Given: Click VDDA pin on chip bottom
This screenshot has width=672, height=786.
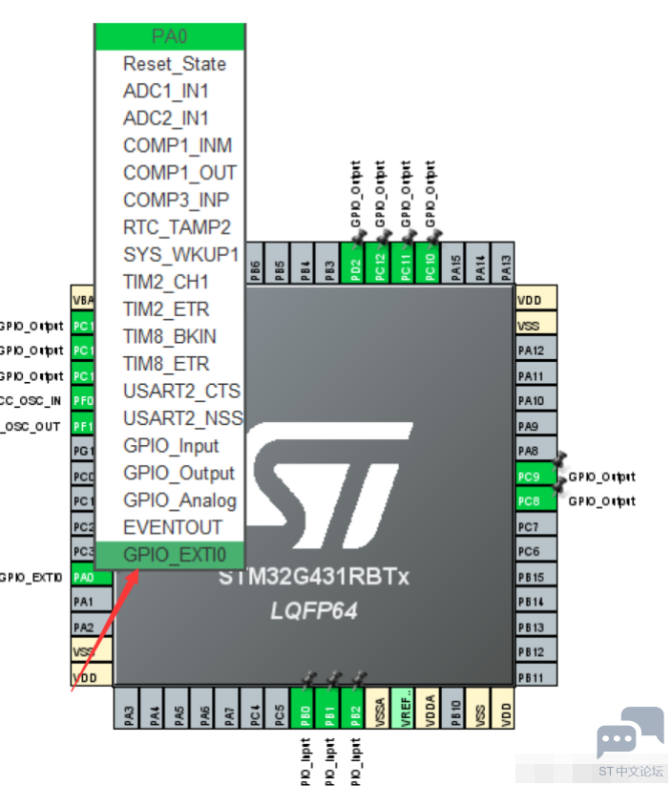Looking at the screenshot, I should pos(428,709).
